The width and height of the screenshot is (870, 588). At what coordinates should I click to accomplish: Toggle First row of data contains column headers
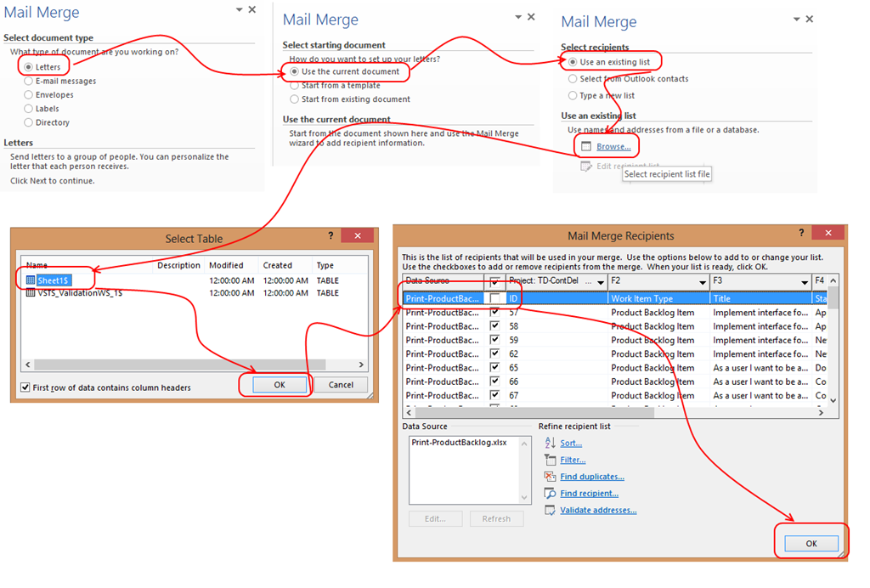tap(25, 387)
